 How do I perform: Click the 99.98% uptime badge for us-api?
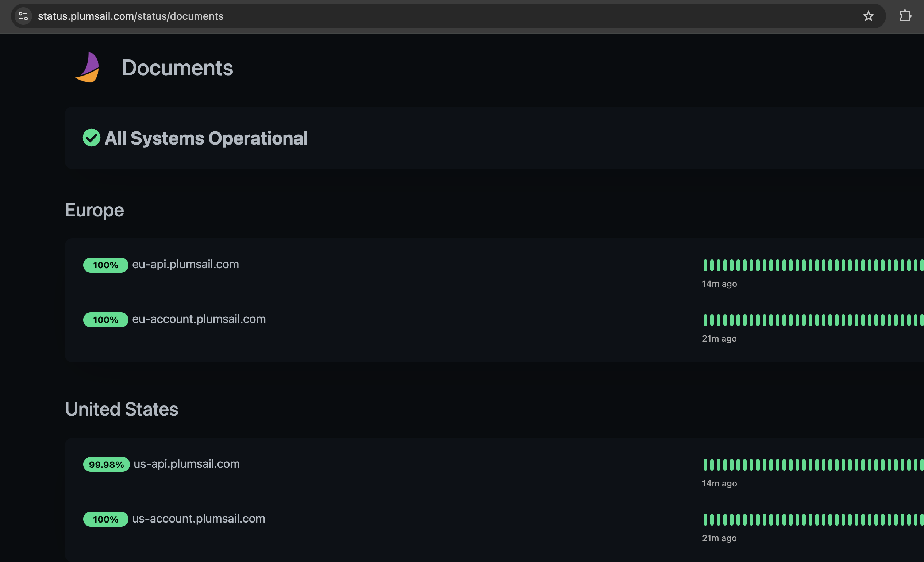(x=106, y=465)
